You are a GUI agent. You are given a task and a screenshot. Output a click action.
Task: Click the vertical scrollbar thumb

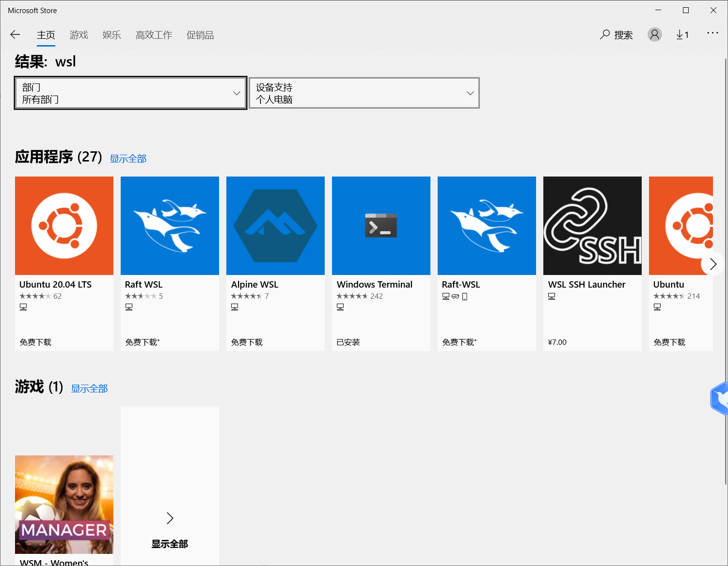pyautogui.click(x=726, y=272)
